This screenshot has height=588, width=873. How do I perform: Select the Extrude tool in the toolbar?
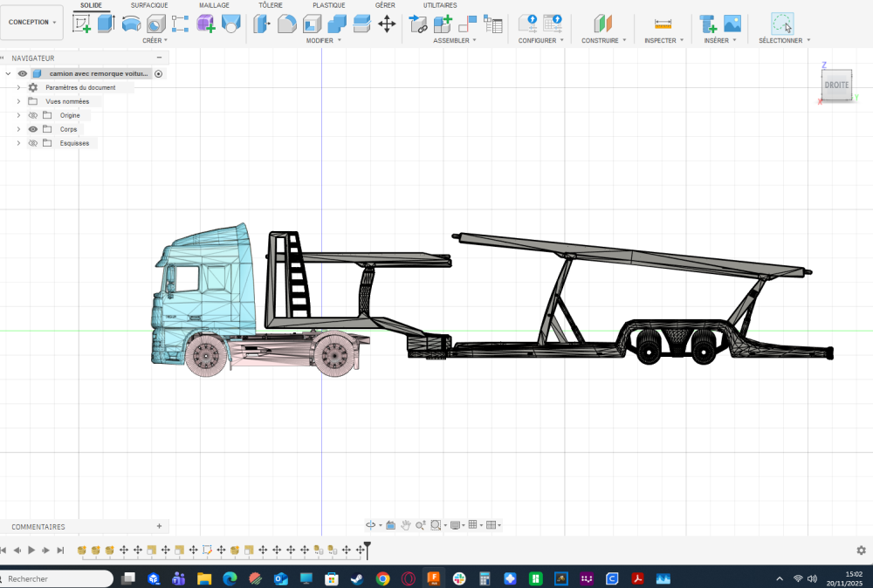[106, 24]
